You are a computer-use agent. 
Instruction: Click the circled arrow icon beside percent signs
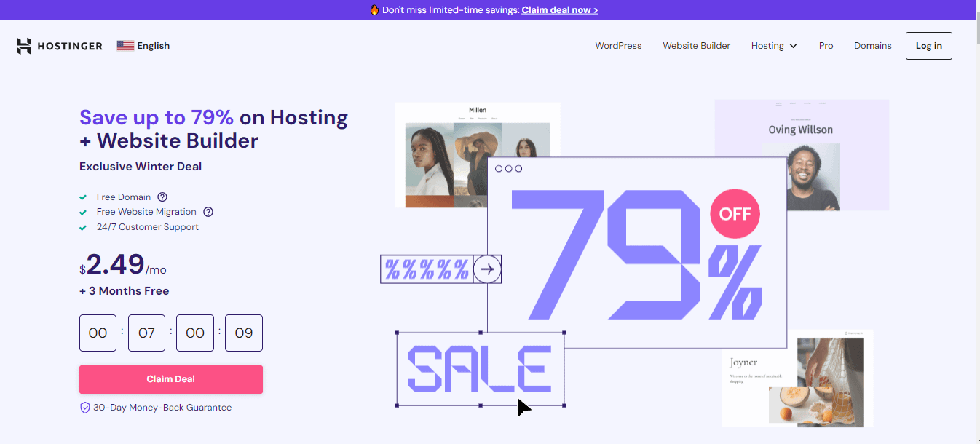pos(487,269)
